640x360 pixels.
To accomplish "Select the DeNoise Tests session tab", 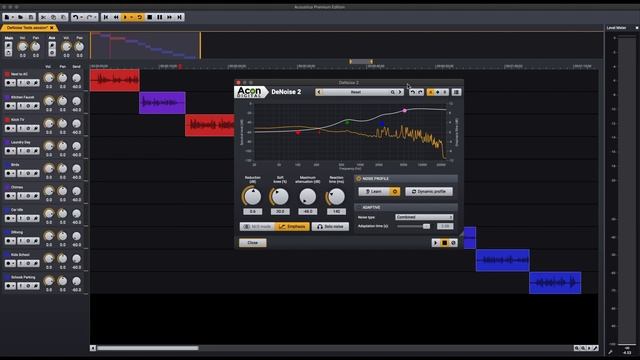I will pyautogui.click(x=27, y=28).
